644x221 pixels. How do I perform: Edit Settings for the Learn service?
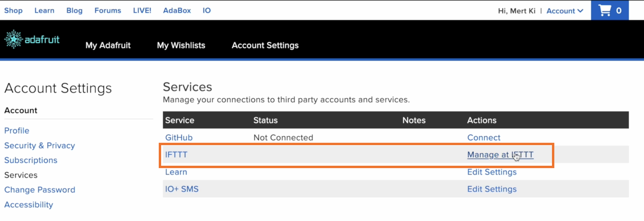click(492, 172)
